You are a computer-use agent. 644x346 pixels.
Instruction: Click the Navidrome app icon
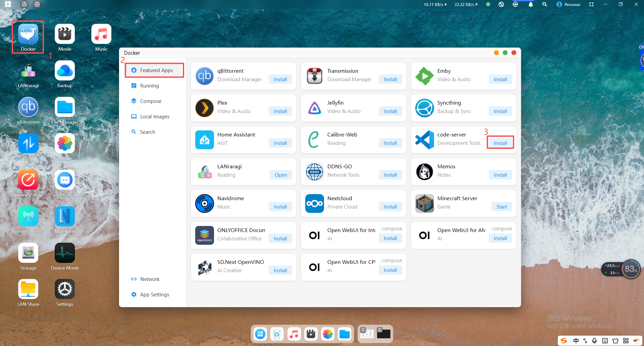(x=205, y=204)
